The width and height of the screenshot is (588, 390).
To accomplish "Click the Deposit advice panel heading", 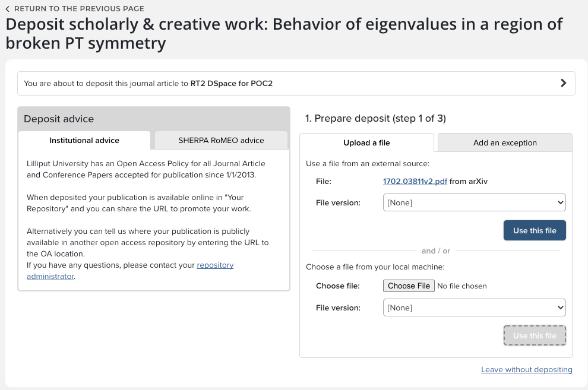I will [59, 119].
